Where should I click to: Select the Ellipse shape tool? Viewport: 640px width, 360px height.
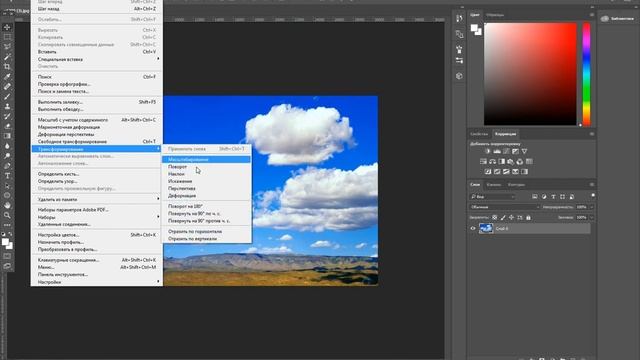coord(7,196)
